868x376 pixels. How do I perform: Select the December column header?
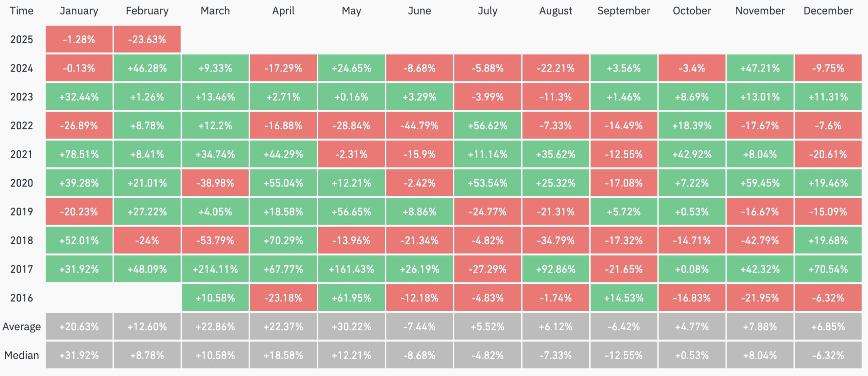(x=828, y=11)
